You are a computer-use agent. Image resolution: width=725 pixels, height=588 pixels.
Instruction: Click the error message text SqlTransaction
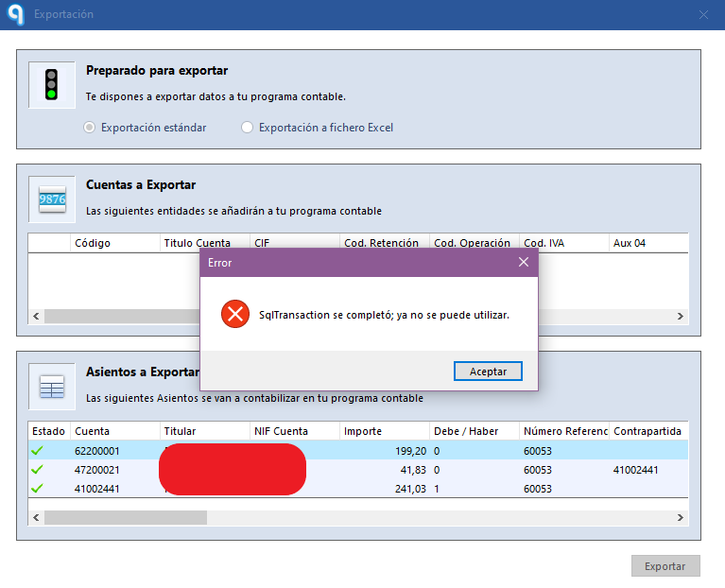pos(384,315)
